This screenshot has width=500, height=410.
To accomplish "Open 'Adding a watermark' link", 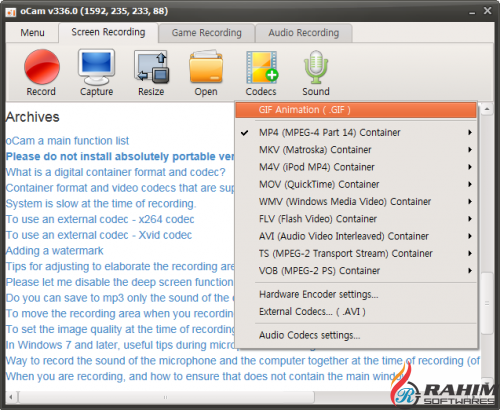I will [x=55, y=251].
